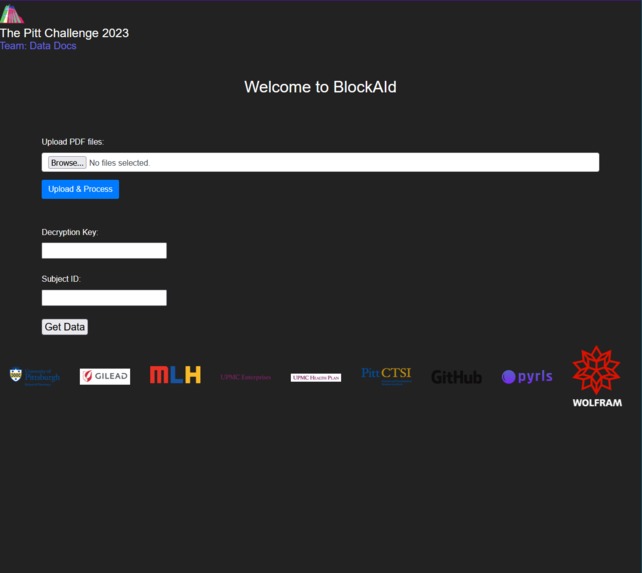The height and width of the screenshot is (573, 642).
Task: Focus the Subject ID input field
Action: click(x=104, y=298)
